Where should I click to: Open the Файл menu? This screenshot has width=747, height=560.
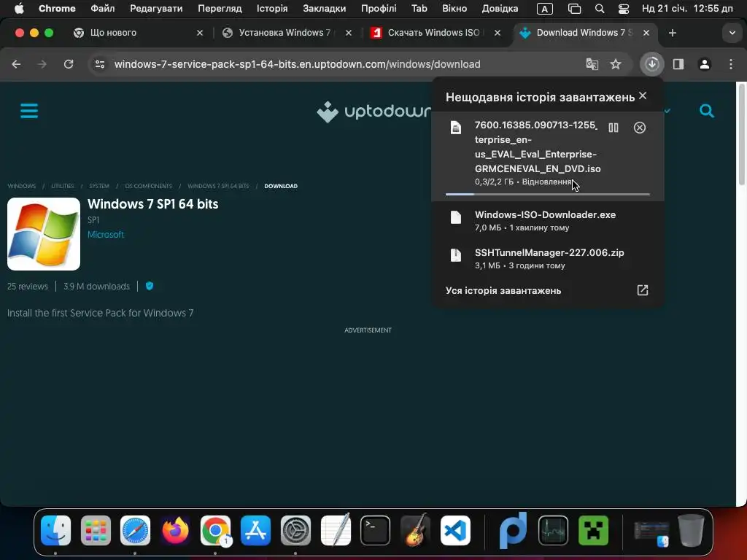[x=102, y=8]
